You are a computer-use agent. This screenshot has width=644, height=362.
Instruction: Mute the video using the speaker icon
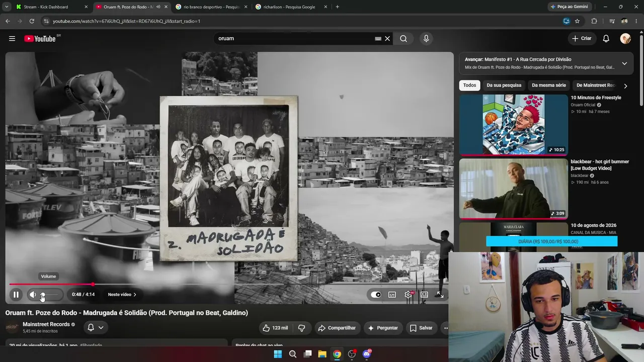click(x=33, y=295)
